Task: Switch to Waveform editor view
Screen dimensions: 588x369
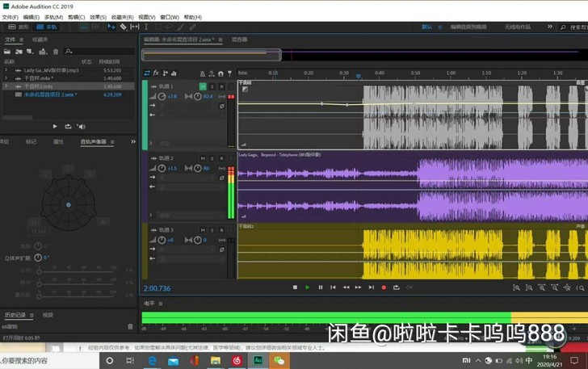Action: pos(19,27)
